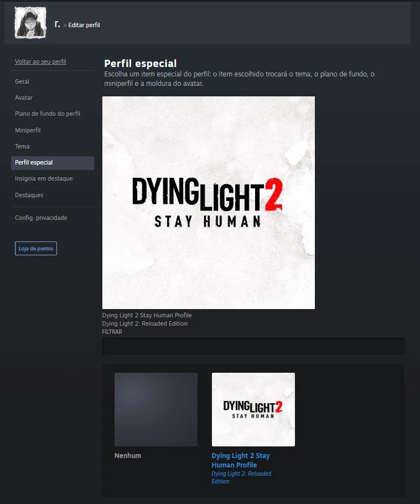Click the large Dying Light 2 preview image
The height and width of the screenshot is (504, 420).
pos(208,202)
